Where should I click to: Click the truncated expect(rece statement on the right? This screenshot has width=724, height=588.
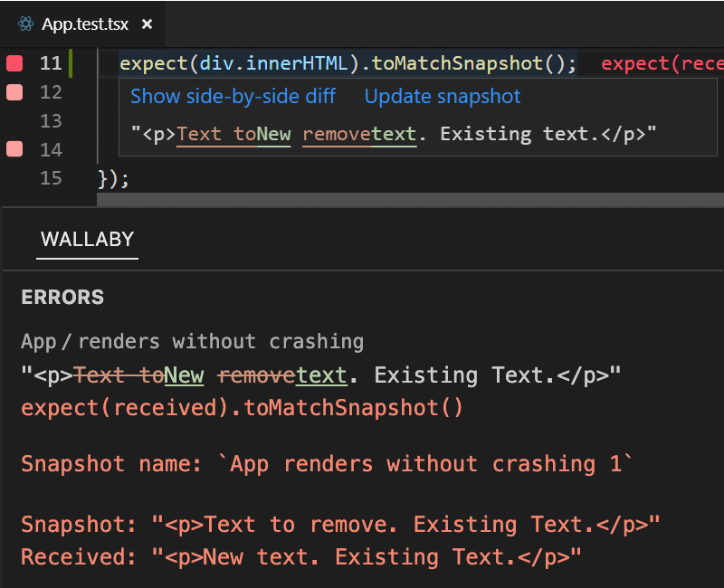[x=665, y=62]
